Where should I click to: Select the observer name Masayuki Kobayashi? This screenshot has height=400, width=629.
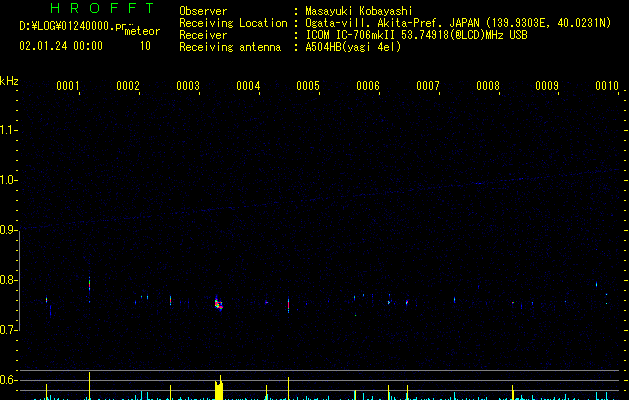[359, 11]
